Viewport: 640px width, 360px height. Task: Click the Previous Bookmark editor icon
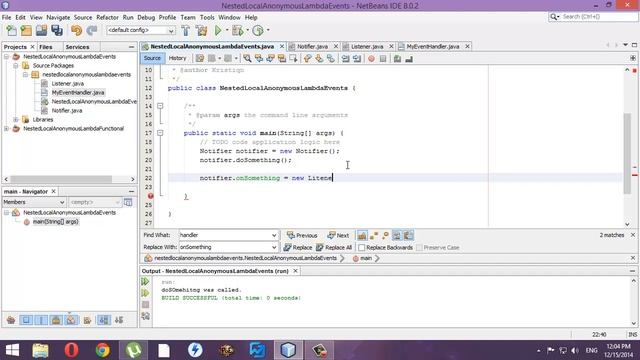pyautogui.click(x=307, y=58)
